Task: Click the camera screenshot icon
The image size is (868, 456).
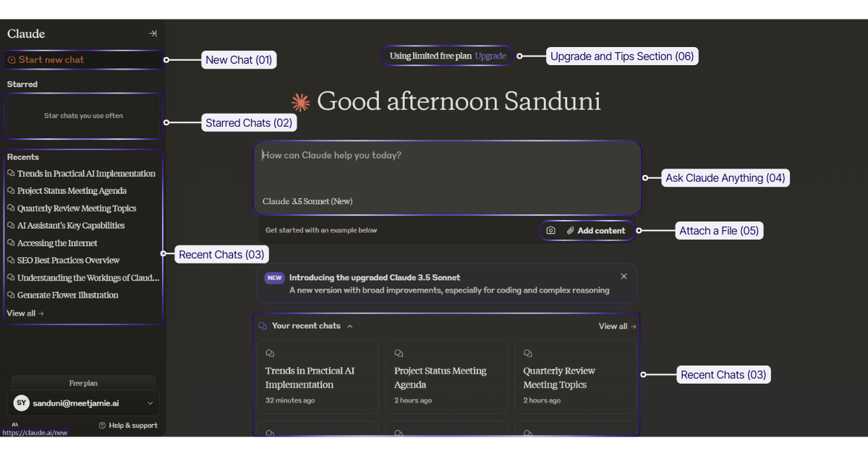Action: coord(551,230)
